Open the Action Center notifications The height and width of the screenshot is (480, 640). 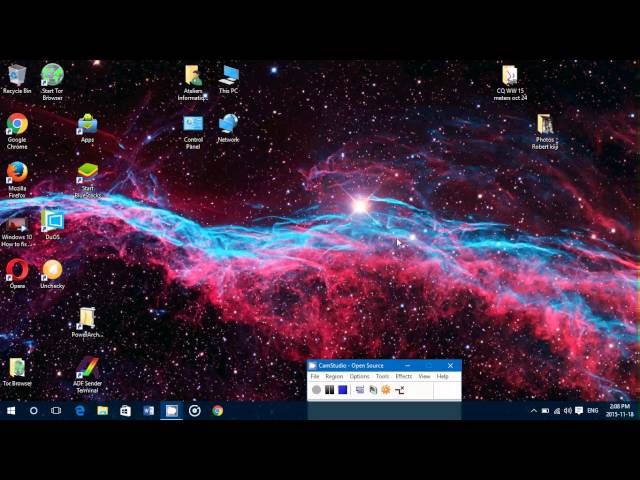579,411
